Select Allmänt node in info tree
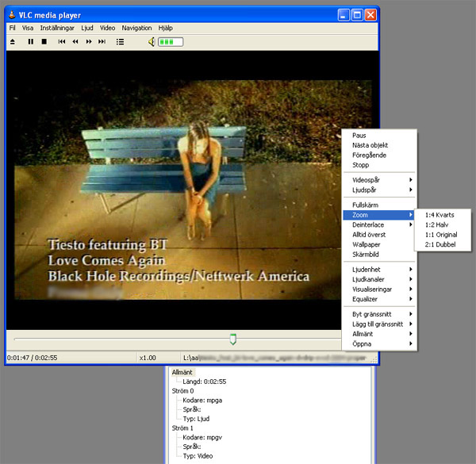This screenshot has height=464, width=476. (x=182, y=372)
